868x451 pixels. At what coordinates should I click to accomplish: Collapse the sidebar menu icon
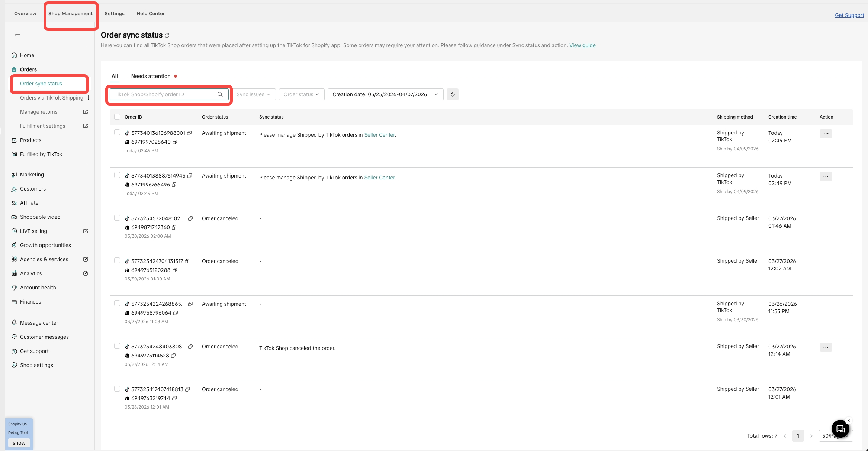tap(17, 35)
